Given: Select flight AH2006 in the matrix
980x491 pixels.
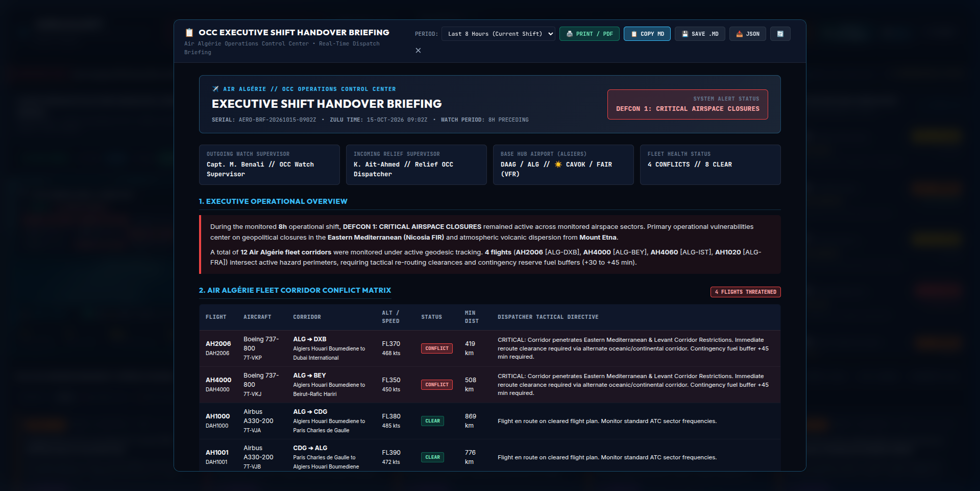Looking at the screenshot, I should click(x=218, y=344).
